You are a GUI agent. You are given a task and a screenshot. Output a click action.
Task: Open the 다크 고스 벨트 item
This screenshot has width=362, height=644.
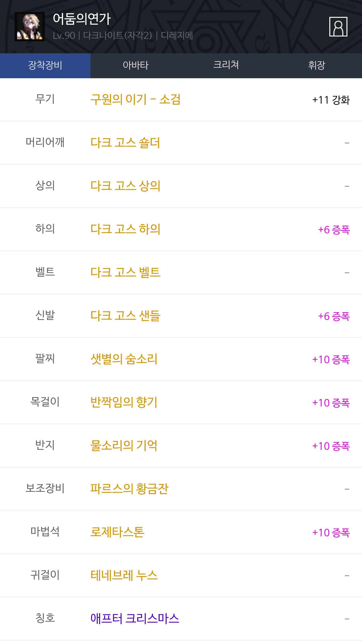(x=125, y=272)
